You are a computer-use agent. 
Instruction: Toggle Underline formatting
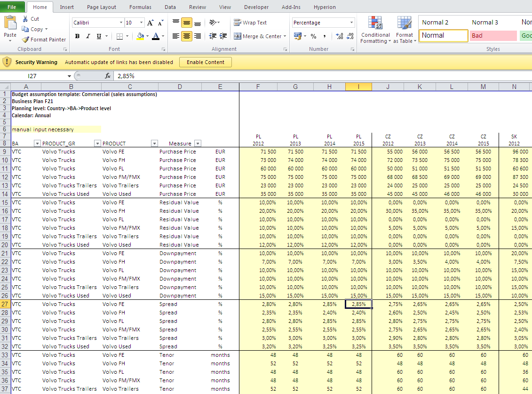(x=99, y=36)
